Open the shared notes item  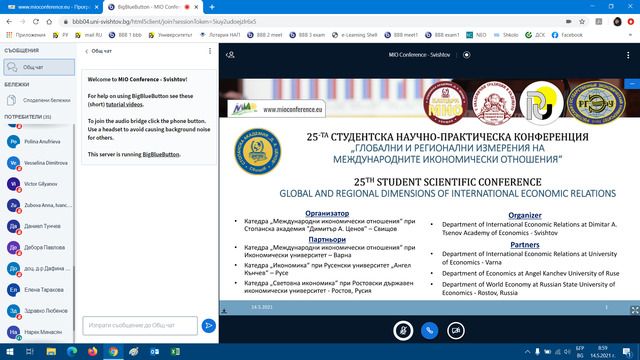39,100
